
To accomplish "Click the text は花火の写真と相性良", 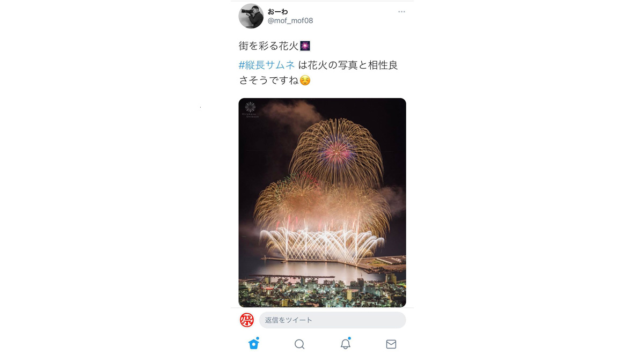I will click(x=348, y=65).
